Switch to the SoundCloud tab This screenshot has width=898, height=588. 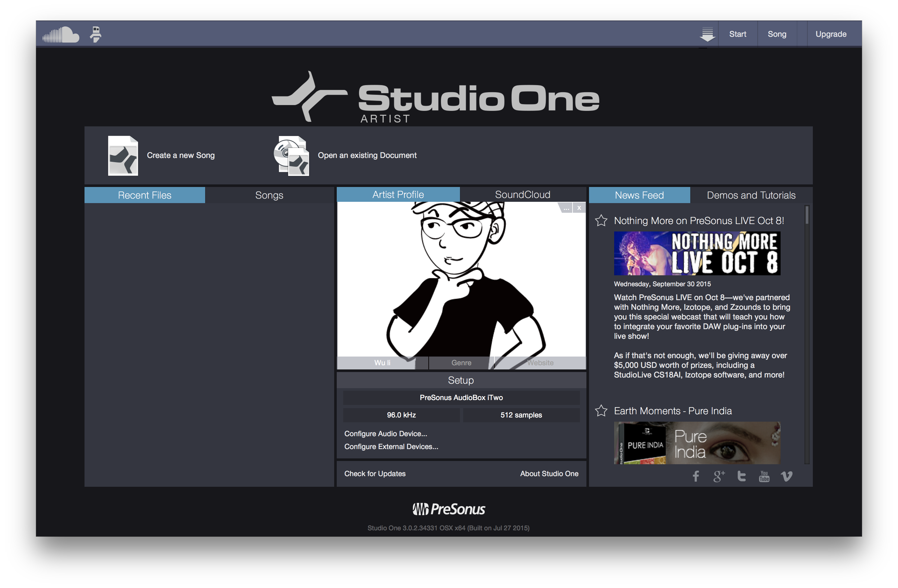pyautogui.click(x=523, y=194)
